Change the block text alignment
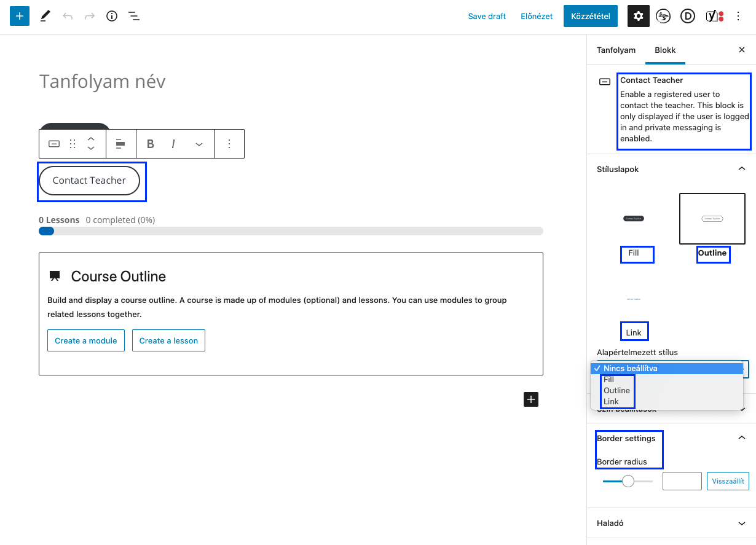 [120, 143]
